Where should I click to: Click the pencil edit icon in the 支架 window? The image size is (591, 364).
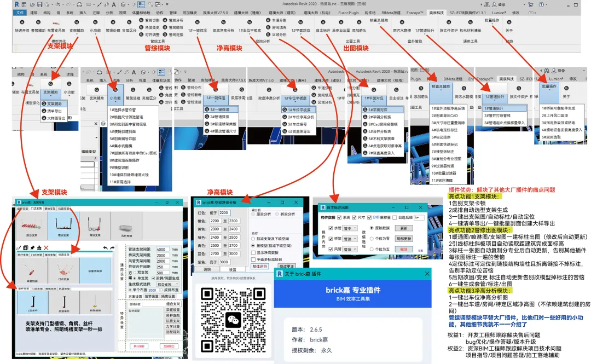coord(19,248)
